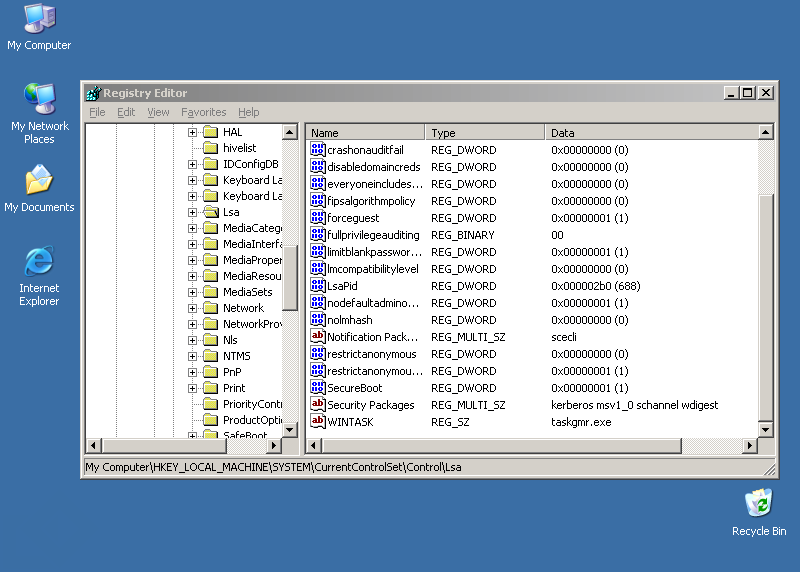Click the SecureBoot value icon
This screenshot has height=572, width=800.
[x=317, y=388]
